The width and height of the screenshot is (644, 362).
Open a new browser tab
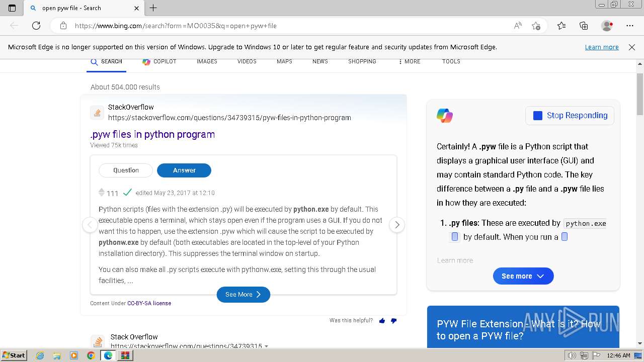153,8
